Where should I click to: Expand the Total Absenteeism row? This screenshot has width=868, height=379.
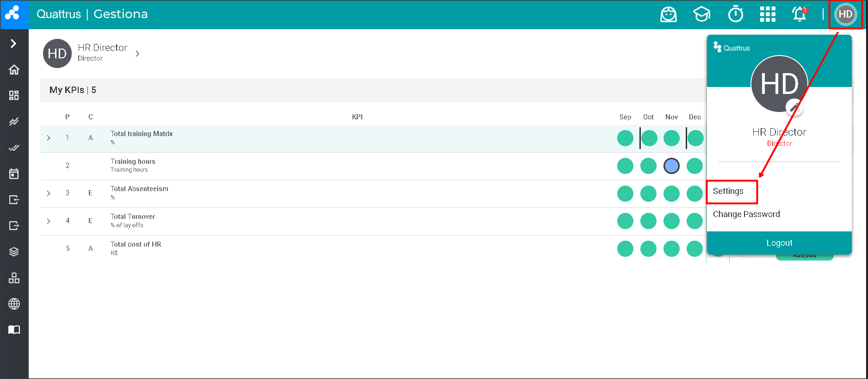(x=49, y=193)
